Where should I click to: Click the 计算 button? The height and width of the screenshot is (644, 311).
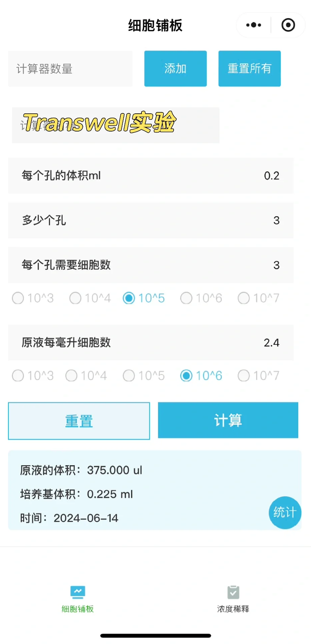228,420
